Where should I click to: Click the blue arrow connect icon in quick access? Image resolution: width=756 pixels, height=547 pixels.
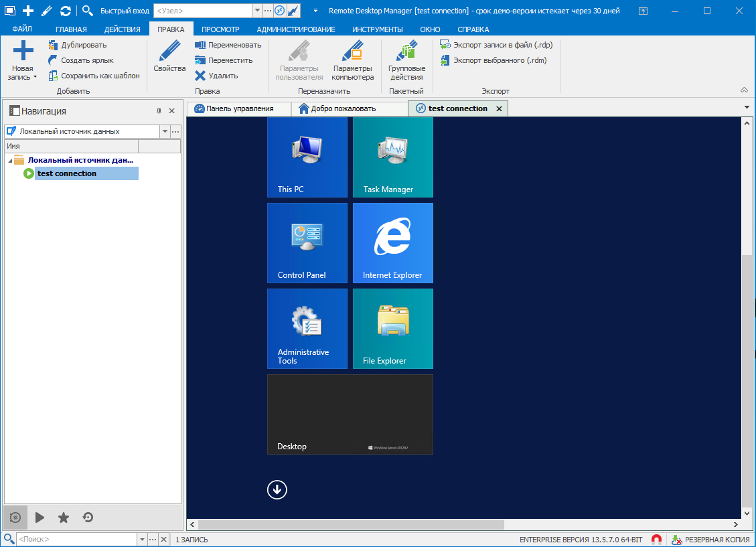pyautogui.click(x=293, y=11)
